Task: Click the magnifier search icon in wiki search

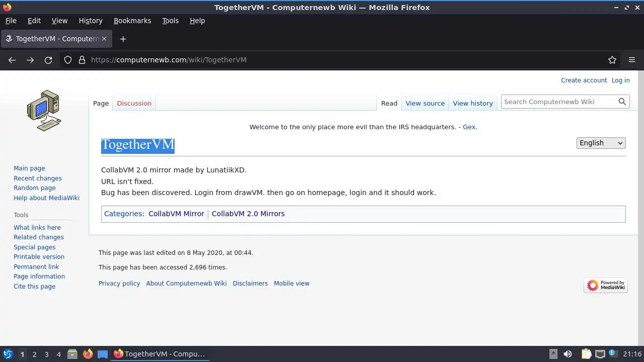Action: 622,102
